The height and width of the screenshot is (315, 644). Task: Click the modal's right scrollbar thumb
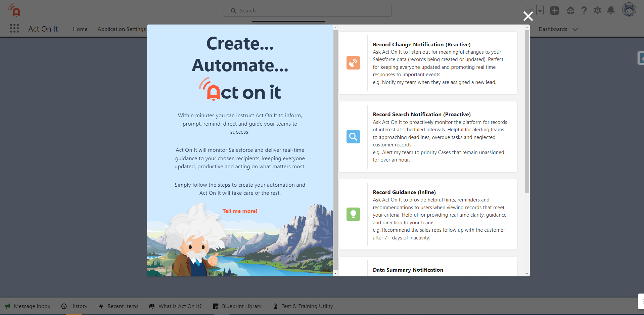pos(527,111)
